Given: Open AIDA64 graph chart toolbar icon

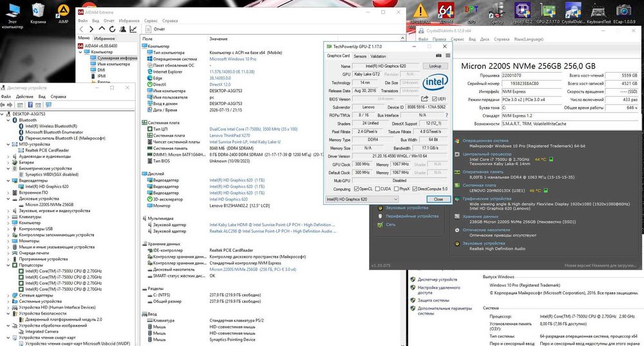Looking at the screenshot, I should pos(133,29).
